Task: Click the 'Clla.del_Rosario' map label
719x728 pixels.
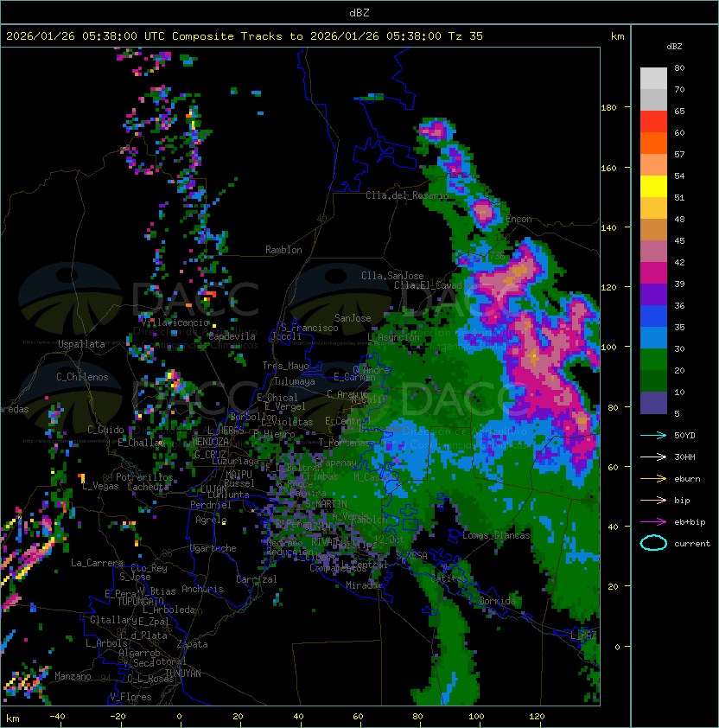Action: coord(407,195)
